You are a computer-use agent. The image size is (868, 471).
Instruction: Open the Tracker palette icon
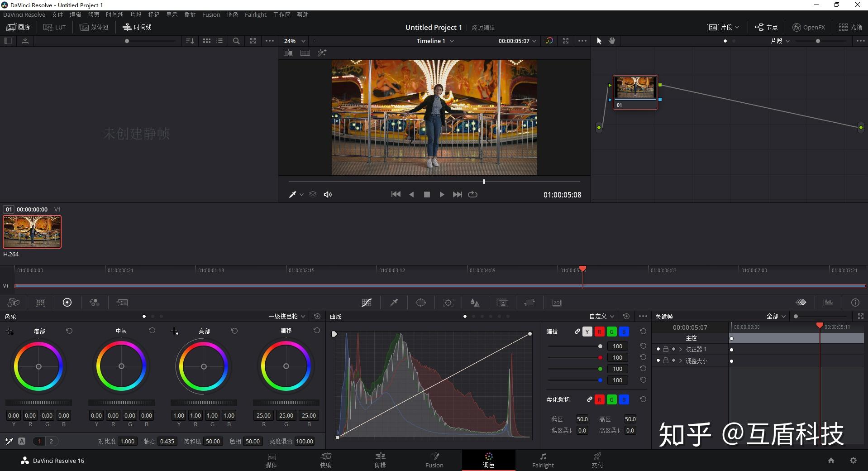448,303
